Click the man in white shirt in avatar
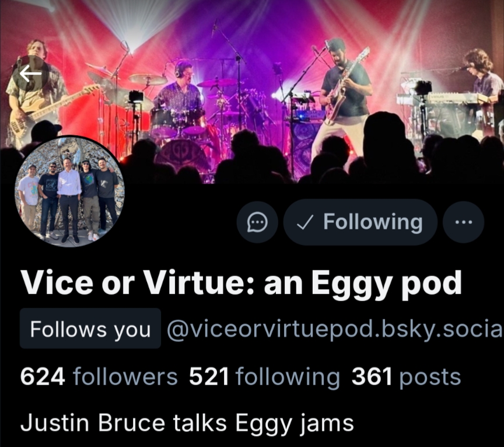 [69, 200]
